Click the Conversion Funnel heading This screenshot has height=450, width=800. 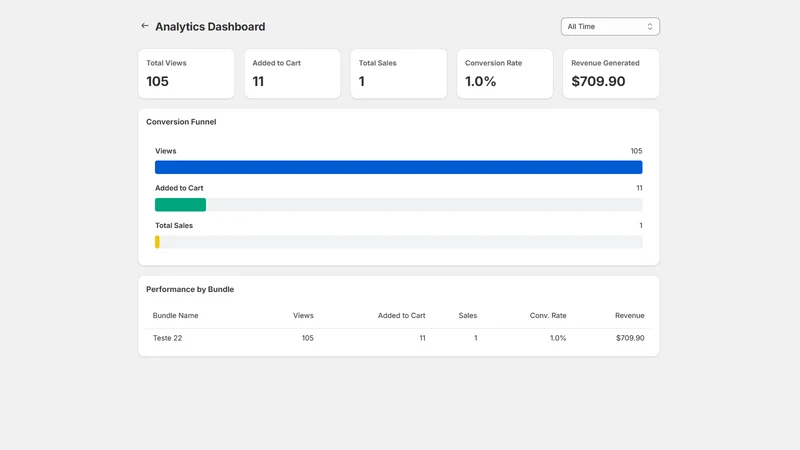(181, 122)
